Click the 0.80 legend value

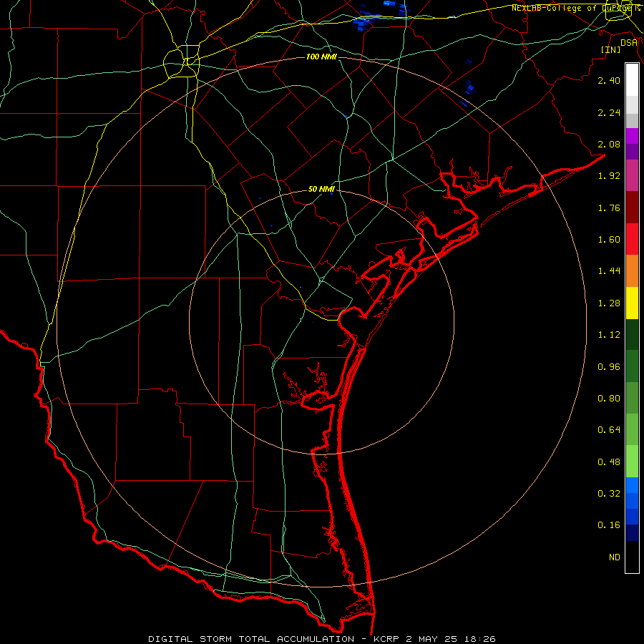[609, 399]
